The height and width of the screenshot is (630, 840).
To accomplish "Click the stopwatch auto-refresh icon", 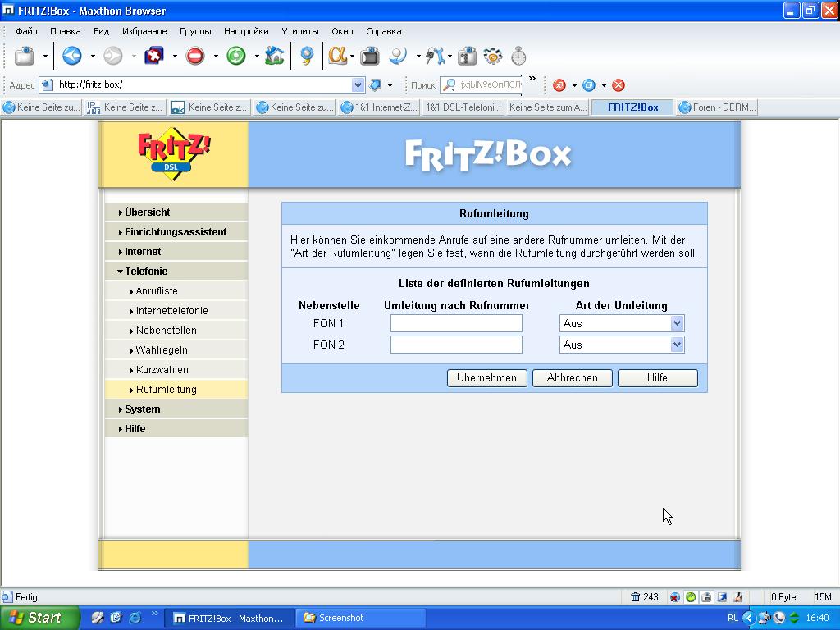I will pos(518,56).
